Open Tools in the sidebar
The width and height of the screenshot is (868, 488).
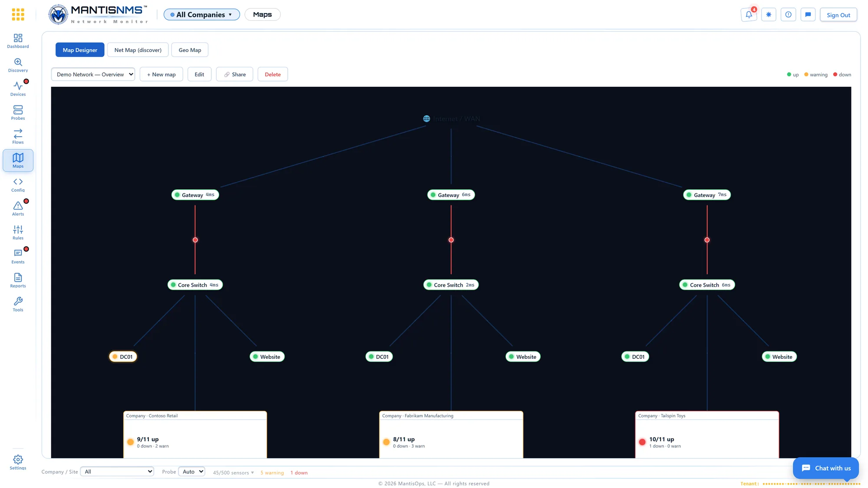(x=18, y=305)
